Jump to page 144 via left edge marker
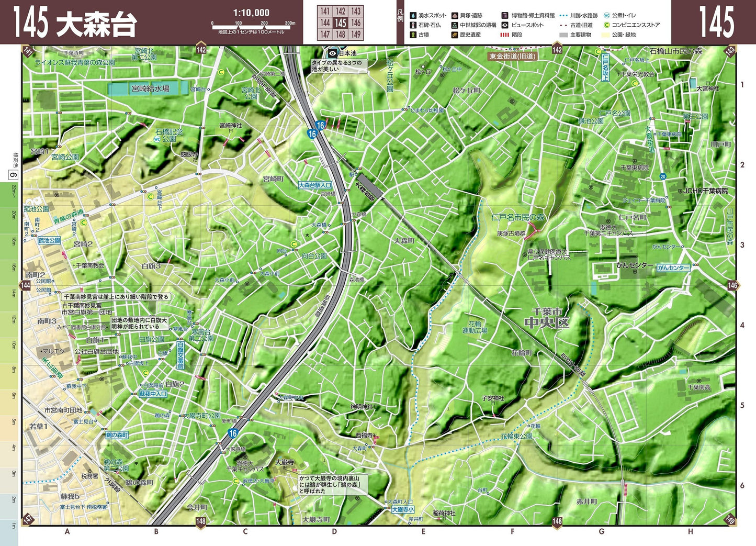 coord(25,285)
